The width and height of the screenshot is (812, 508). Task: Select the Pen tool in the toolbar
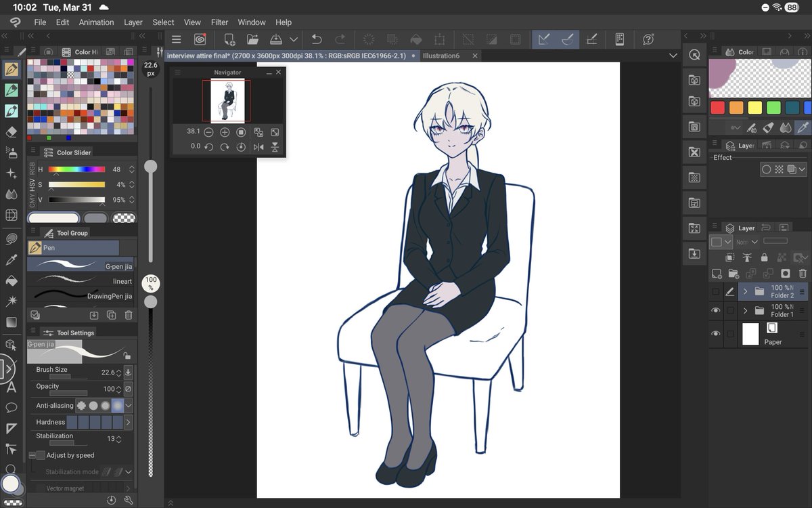tap(12, 69)
